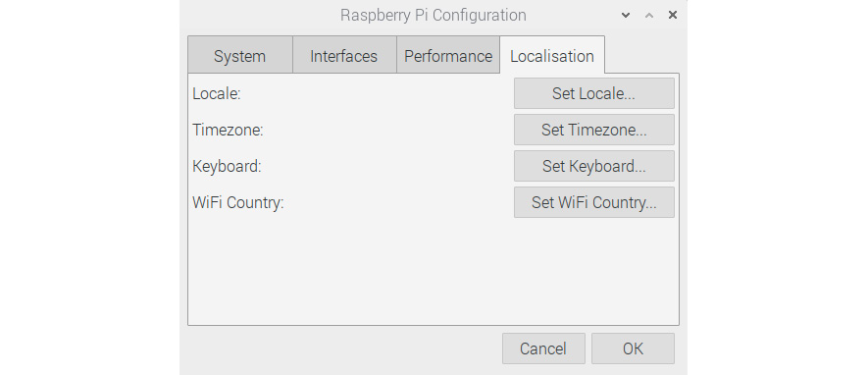Click the WiFi Country label text
Viewport: 868px width, 375px height.
coord(237,203)
